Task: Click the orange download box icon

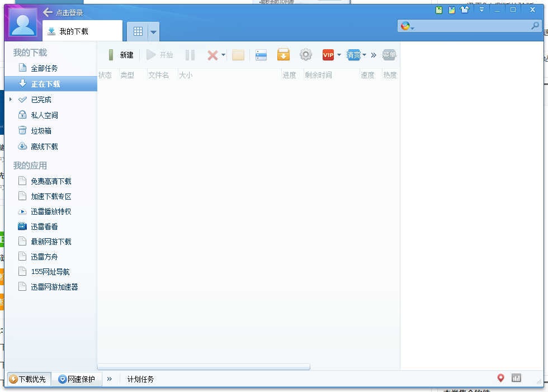Action: click(x=284, y=55)
